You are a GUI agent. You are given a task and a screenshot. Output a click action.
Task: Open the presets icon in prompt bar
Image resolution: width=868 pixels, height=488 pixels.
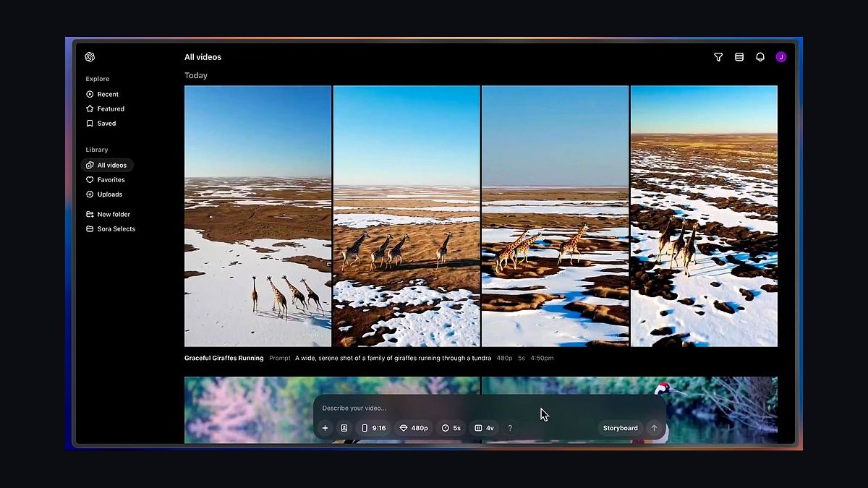point(344,428)
